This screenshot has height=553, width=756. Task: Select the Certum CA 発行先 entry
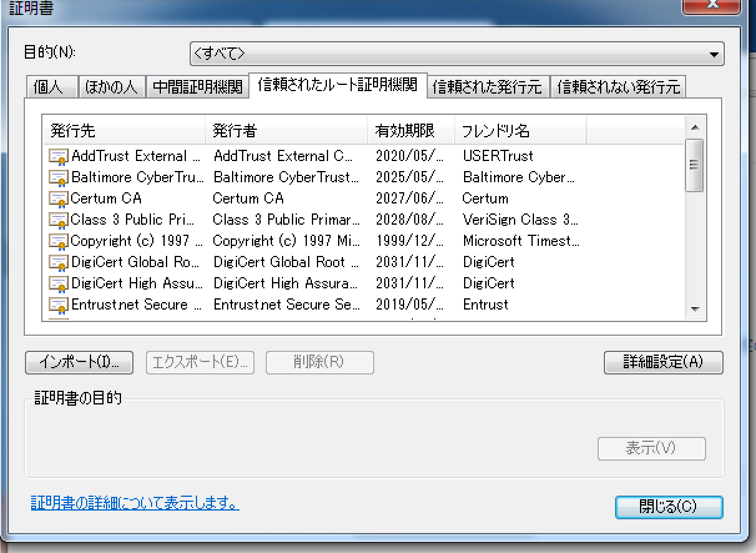107,198
